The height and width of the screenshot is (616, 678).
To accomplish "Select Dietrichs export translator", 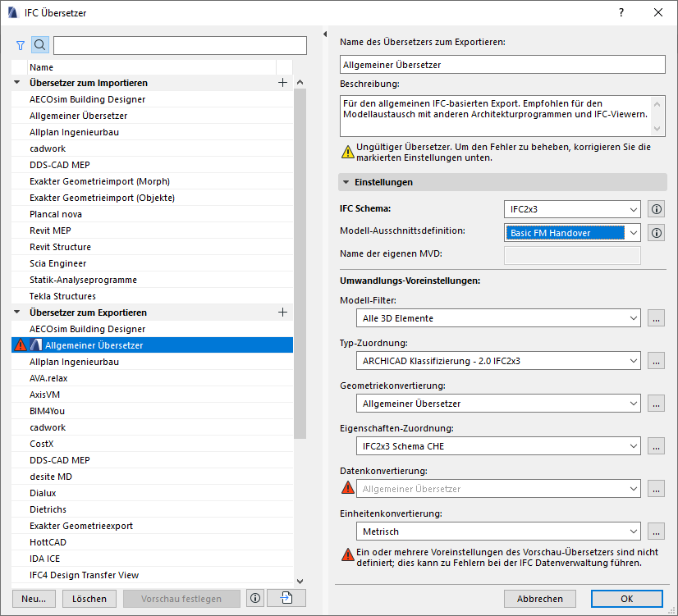I will (152, 509).
